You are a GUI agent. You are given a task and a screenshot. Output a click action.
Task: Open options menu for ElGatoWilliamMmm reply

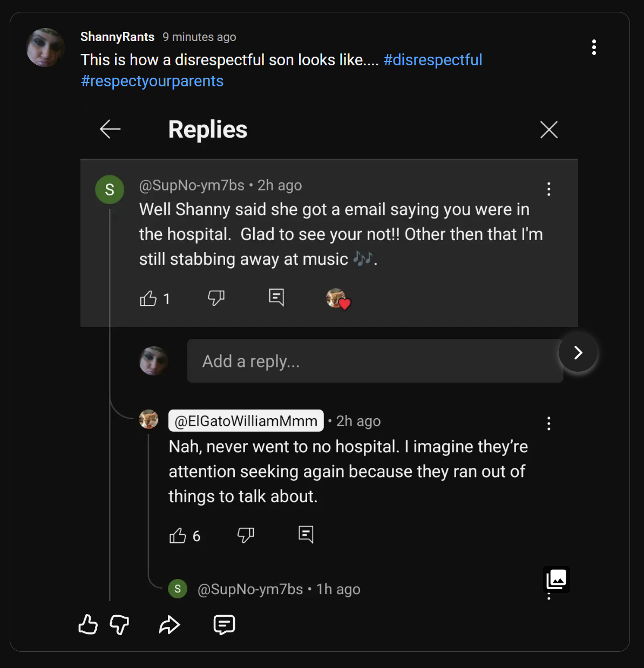coord(548,423)
